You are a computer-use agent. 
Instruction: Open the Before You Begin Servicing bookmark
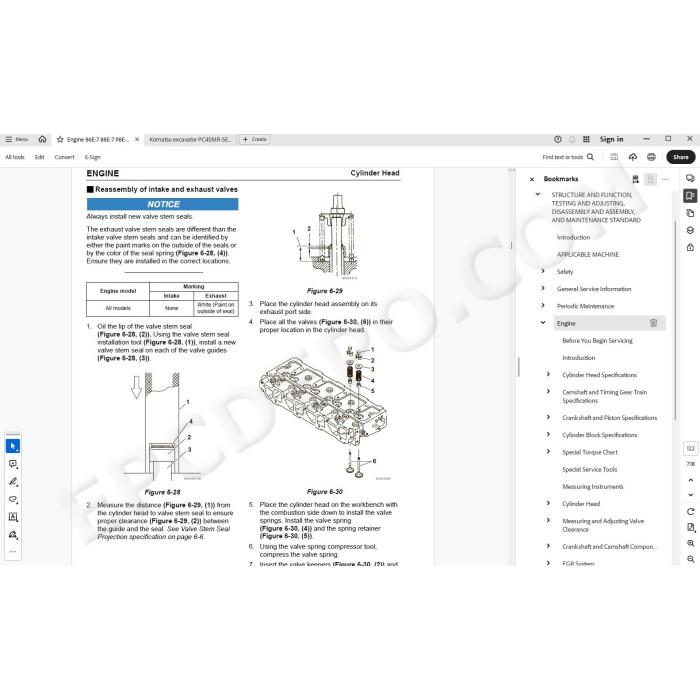coord(597,341)
